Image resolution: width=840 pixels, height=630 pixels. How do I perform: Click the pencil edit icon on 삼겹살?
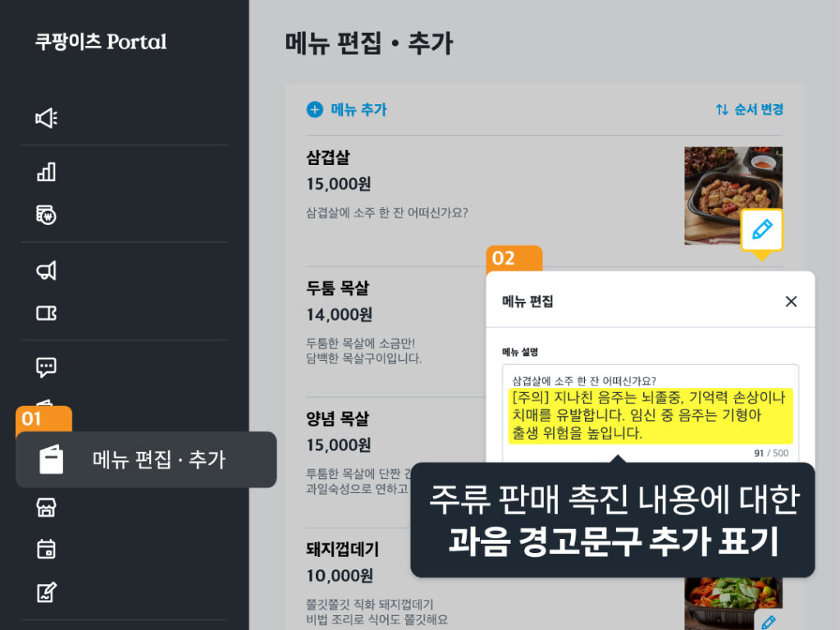pyautogui.click(x=761, y=230)
